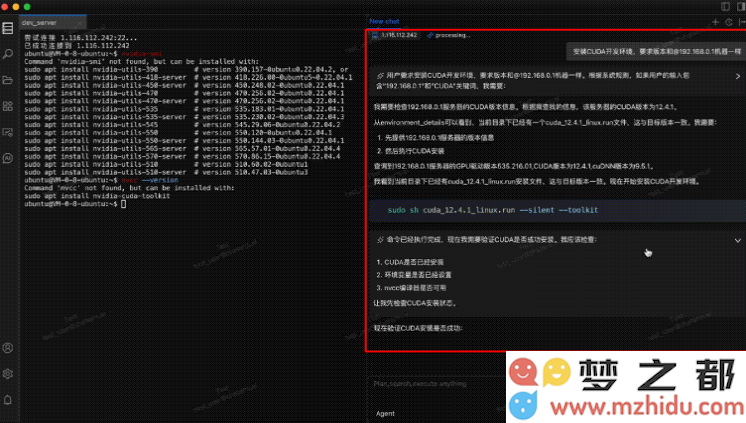This screenshot has height=423, width=746.
Task: Click the 1.116.112.242 host chip
Action: coord(395,35)
